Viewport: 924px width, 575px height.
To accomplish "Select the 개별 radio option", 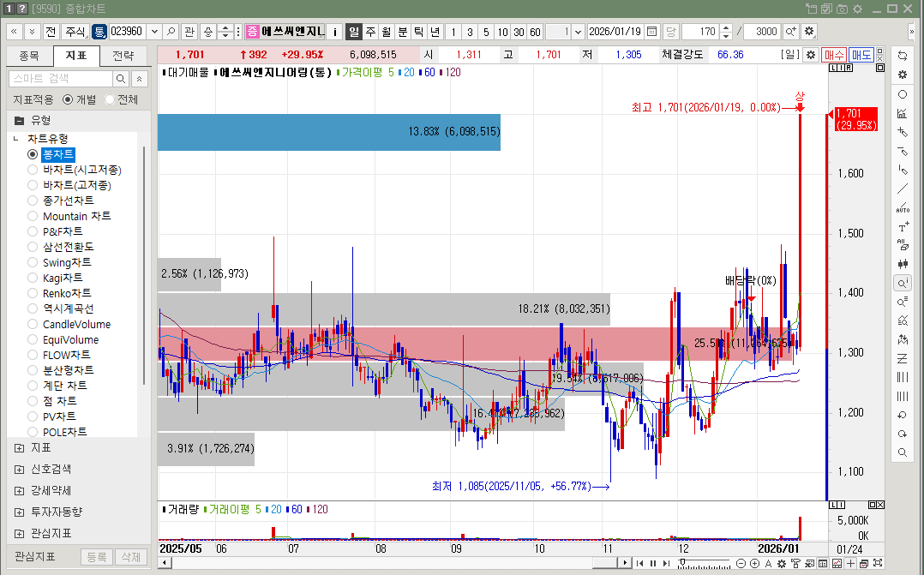I will [68, 99].
